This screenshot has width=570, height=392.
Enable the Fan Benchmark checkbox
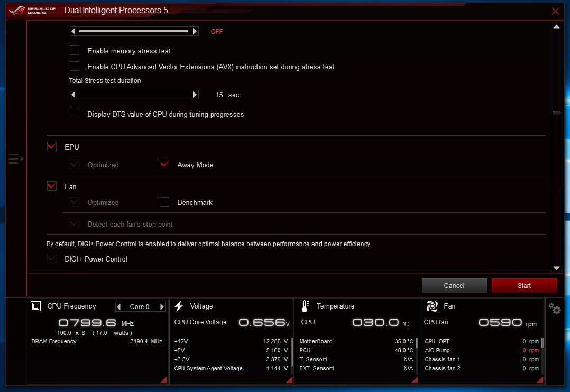point(164,202)
